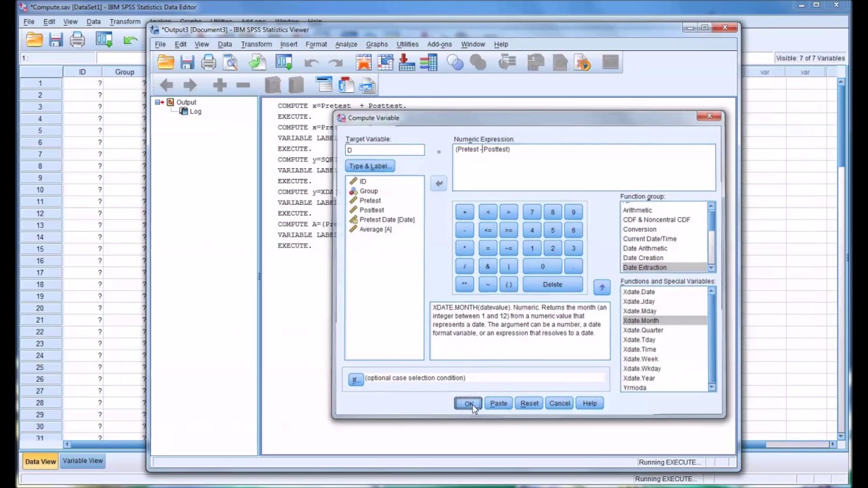Open the Analyze menu in Viewer

[x=346, y=44]
